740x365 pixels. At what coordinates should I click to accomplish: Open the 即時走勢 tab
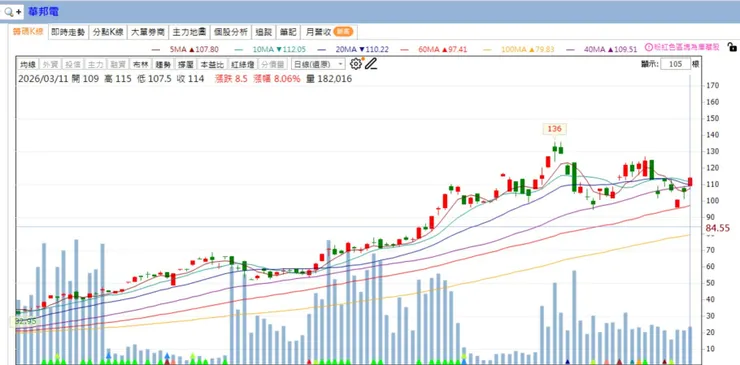68,32
